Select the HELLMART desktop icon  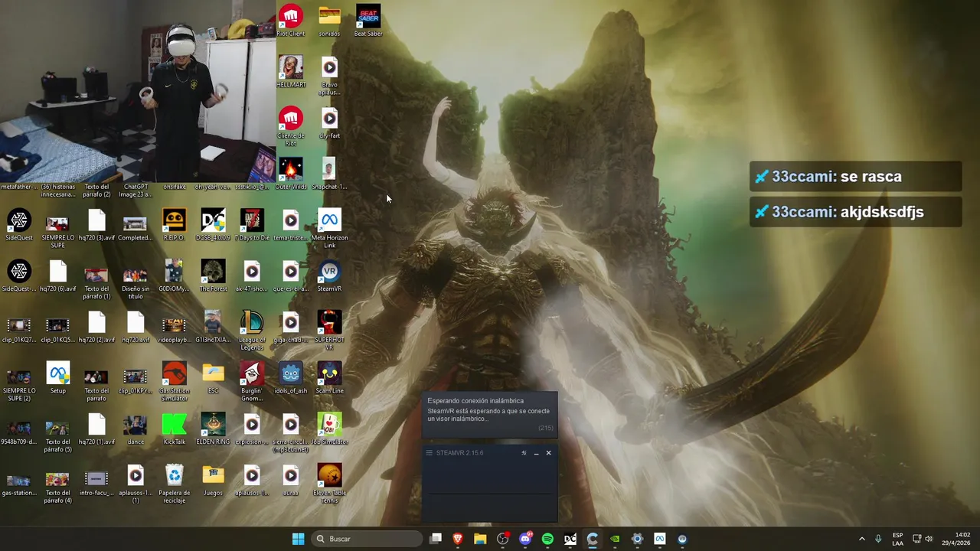click(x=290, y=71)
